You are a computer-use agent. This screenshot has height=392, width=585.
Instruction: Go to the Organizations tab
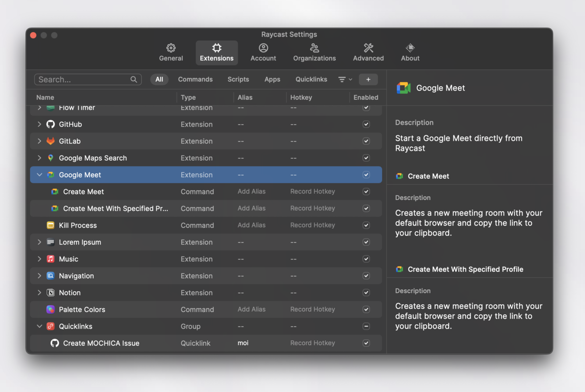(314, 53)
